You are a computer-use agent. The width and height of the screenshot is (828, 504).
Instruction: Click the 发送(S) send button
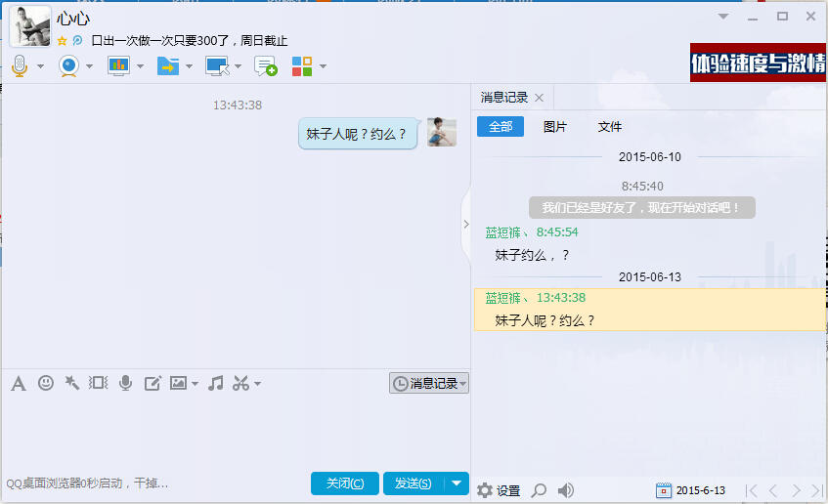pos(414,483)
